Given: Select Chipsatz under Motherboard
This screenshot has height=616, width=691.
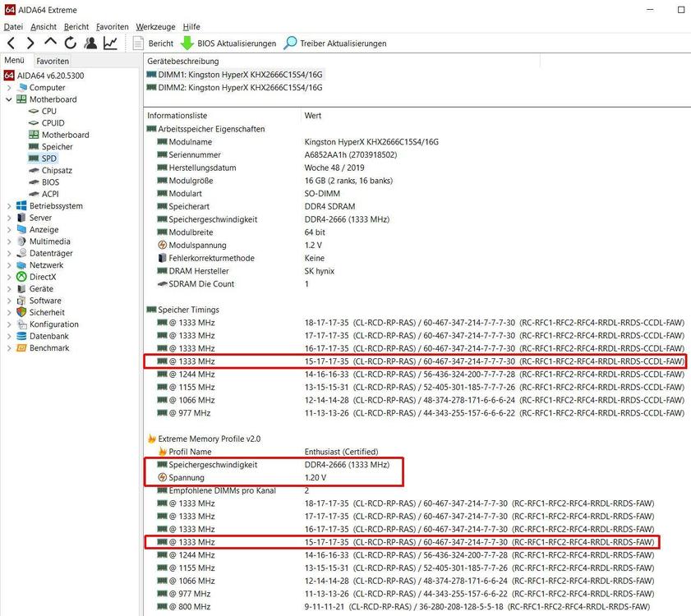Looking at the screenshot, I should coord(58,171).
